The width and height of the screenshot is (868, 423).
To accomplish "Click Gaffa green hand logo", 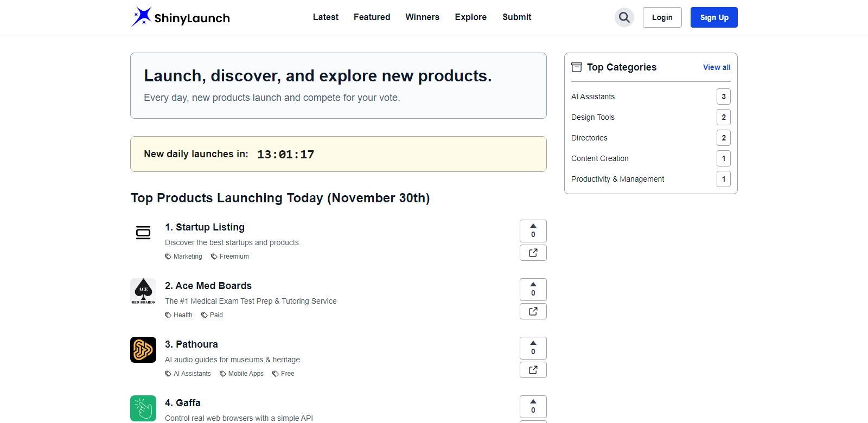I will [x=143, y=408].
